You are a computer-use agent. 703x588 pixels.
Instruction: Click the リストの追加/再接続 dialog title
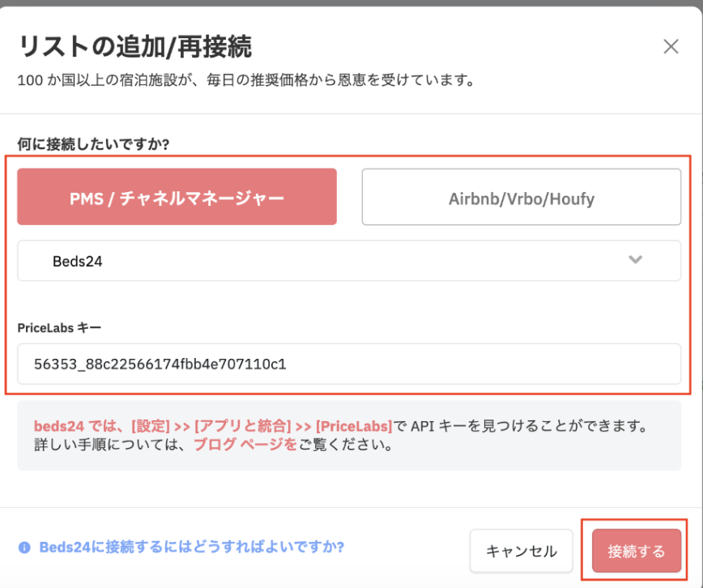134,47
